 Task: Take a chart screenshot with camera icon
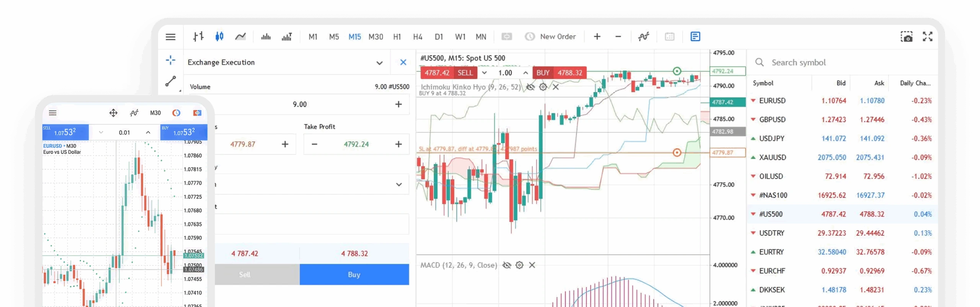coord(906,37)
